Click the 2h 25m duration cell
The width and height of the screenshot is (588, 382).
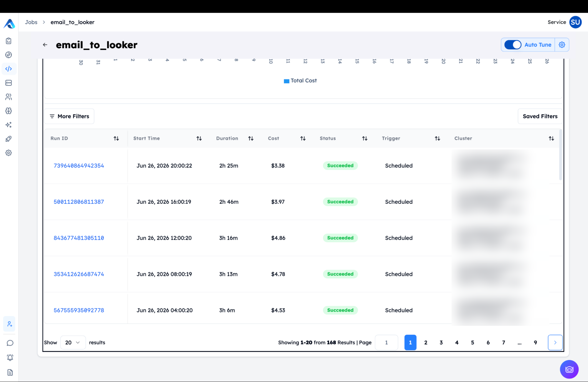pos(229,166)
